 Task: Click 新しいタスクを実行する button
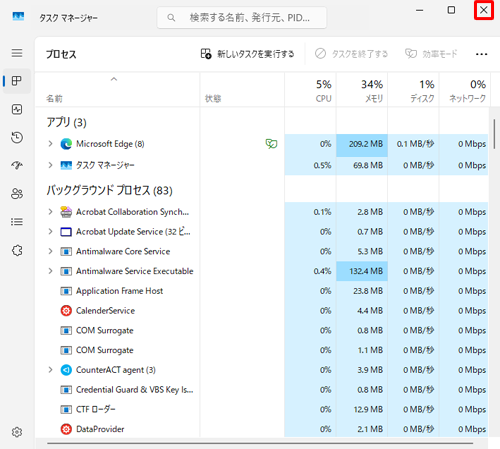point(247,54)
